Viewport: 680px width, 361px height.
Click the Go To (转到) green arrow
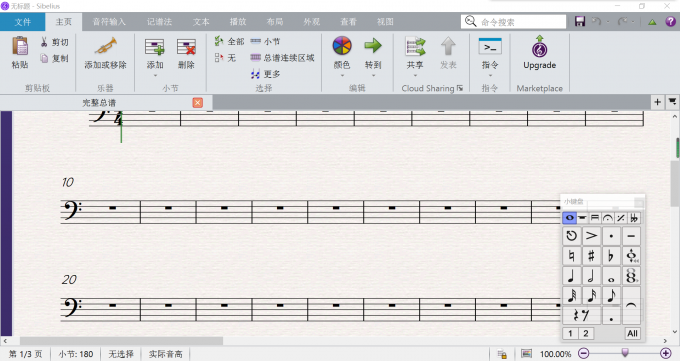[x=373, y=45]
